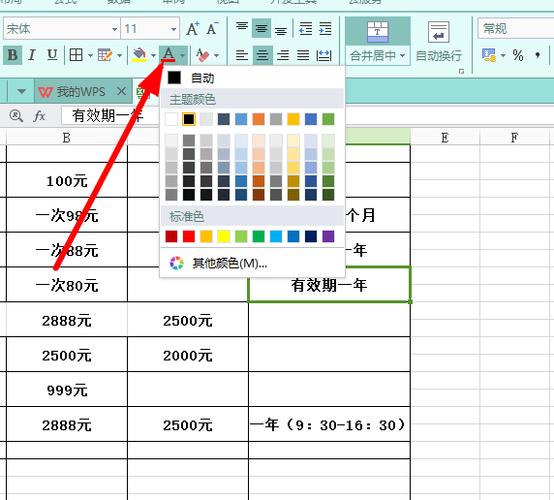This screenshot has width=554, height=500.
Task: Open borders dropdown arrow
Action: click(90, 55)
